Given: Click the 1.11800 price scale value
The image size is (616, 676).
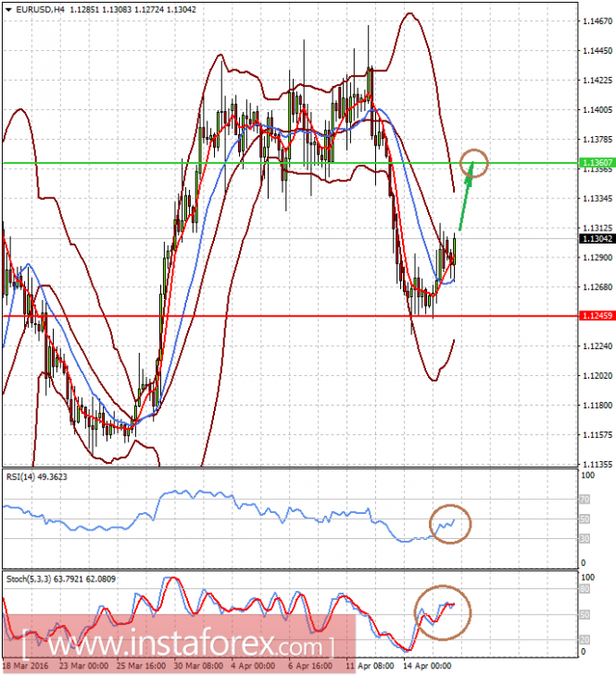Looking at the screenshot, I should (x=597, y=405).
